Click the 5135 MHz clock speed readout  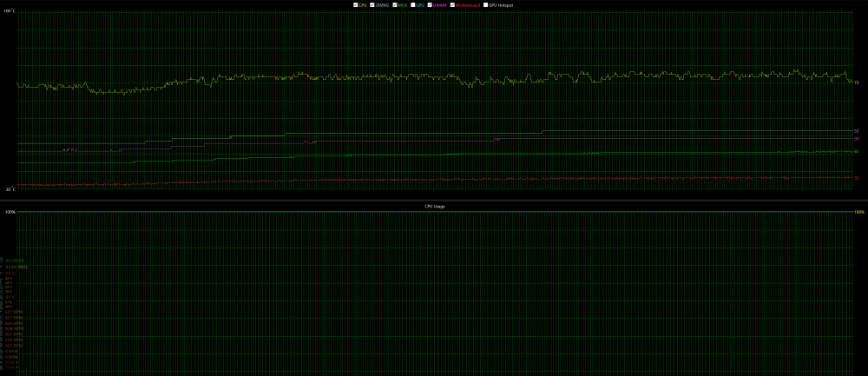coord(16,267)
